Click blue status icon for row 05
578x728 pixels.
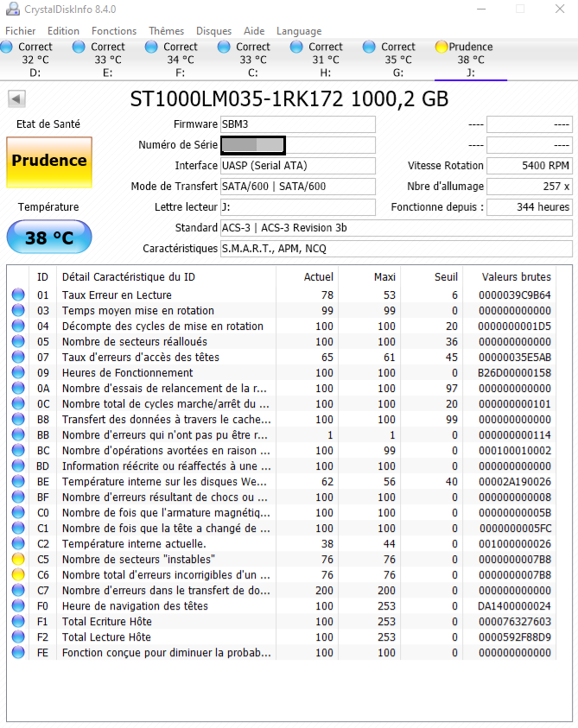[18, 341]
